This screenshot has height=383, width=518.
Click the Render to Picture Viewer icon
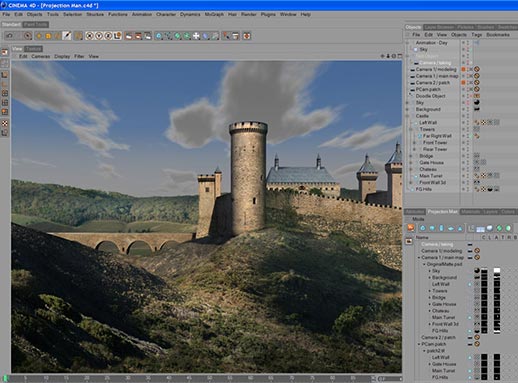138,36
